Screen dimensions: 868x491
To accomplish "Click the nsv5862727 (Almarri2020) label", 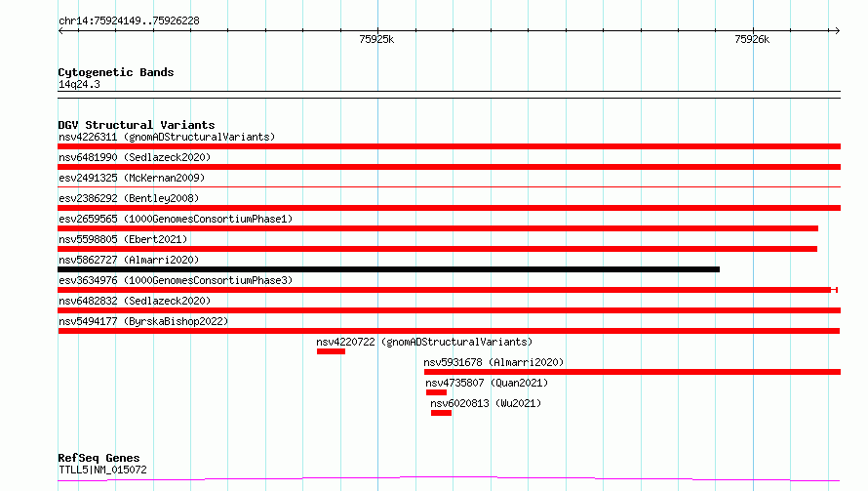I will click(x=129, y=260).
